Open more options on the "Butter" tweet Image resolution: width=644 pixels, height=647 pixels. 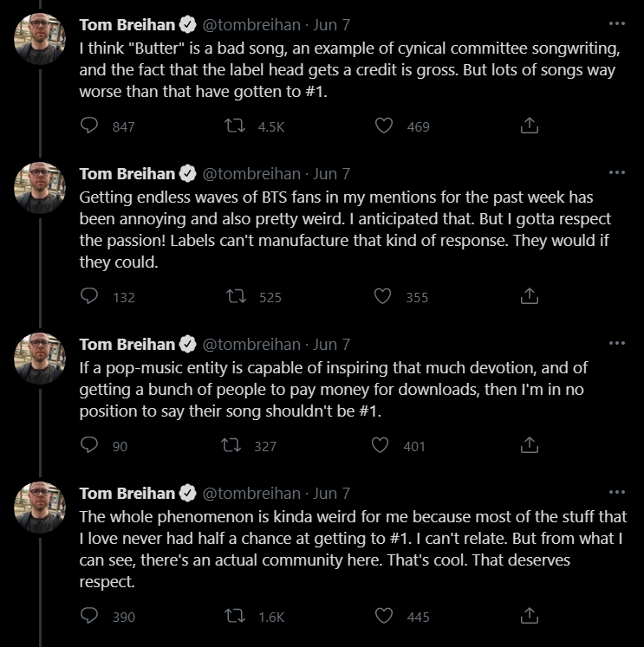click(x=617, y=23)
